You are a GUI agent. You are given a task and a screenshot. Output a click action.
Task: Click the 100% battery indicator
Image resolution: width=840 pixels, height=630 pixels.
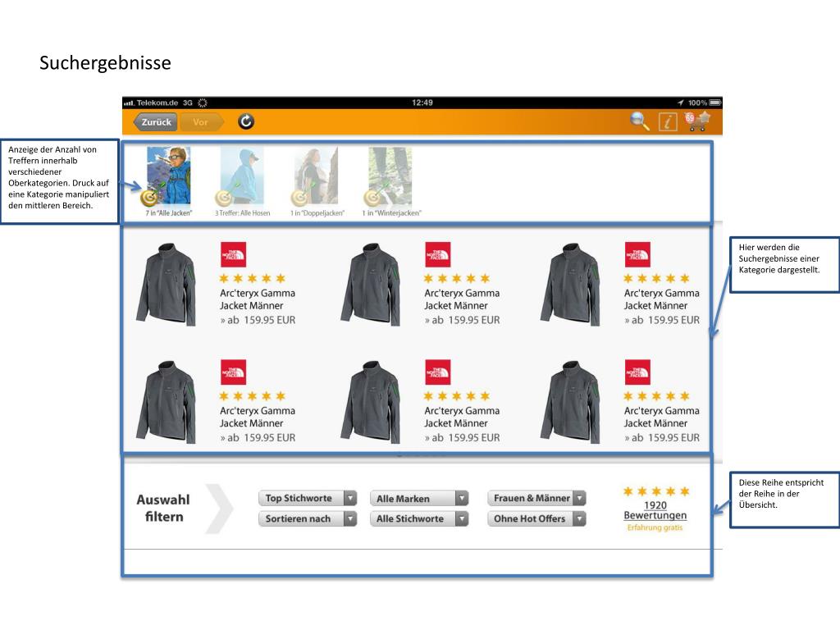tap(705, 103)
